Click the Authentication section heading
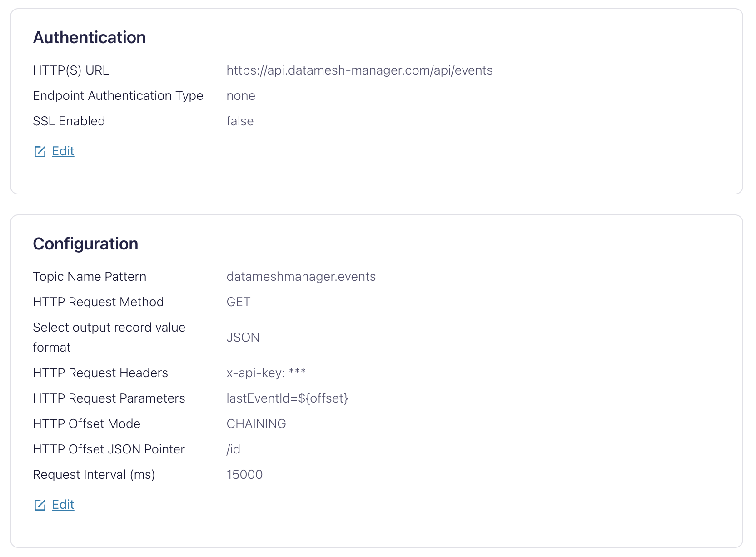 pyautogui.click(x=90, y=38)
